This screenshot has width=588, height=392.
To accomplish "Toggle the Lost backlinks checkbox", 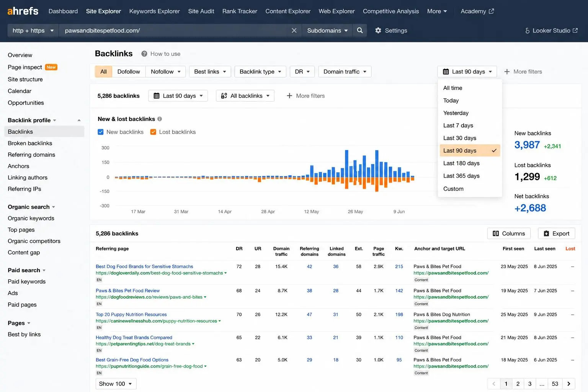I will tap(153, 132).
